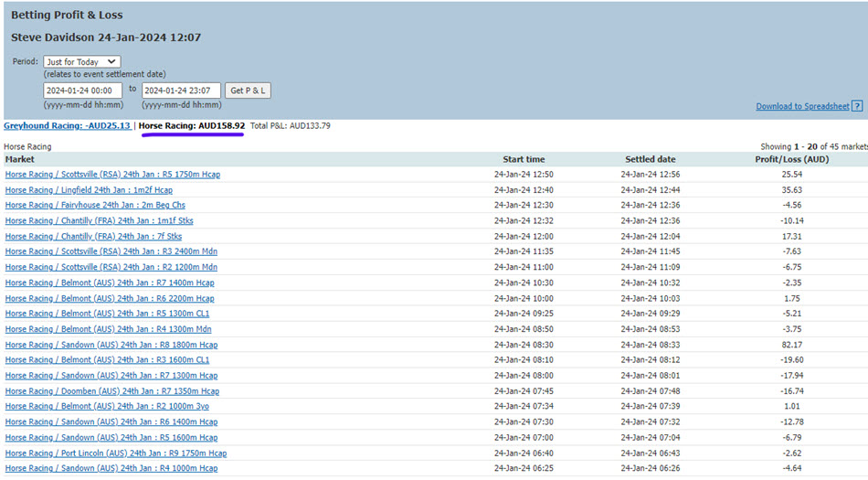Open Scottsville R5 1750m Hcap market
Image resolution: width=868 pixels, height=480 pixels.
112,175
